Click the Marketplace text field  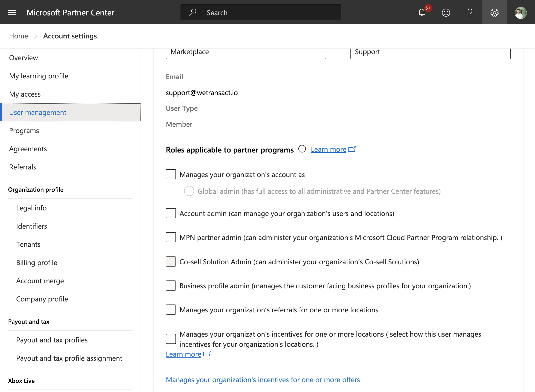point(246,53)
